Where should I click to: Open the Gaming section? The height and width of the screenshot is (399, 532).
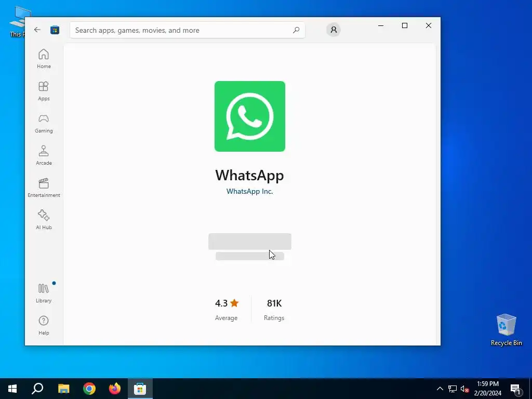point(44,123)
